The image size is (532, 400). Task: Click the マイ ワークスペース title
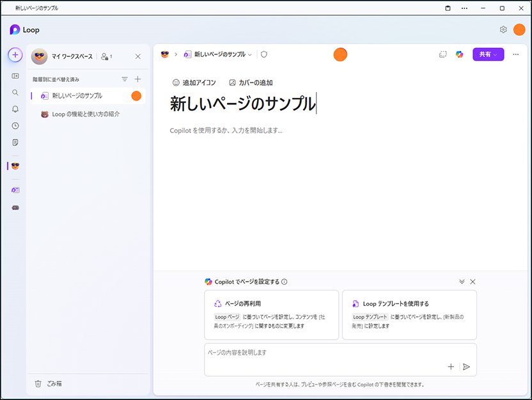(72, 56)
